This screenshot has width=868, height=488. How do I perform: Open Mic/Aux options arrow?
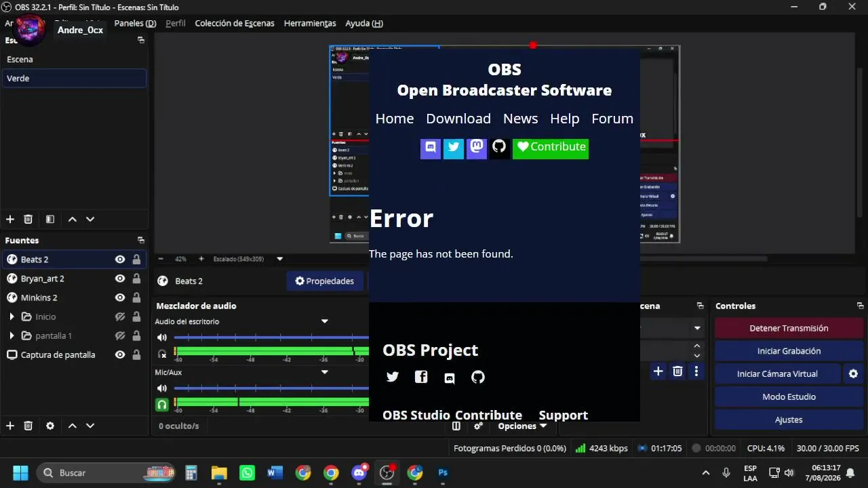(324, 372)
